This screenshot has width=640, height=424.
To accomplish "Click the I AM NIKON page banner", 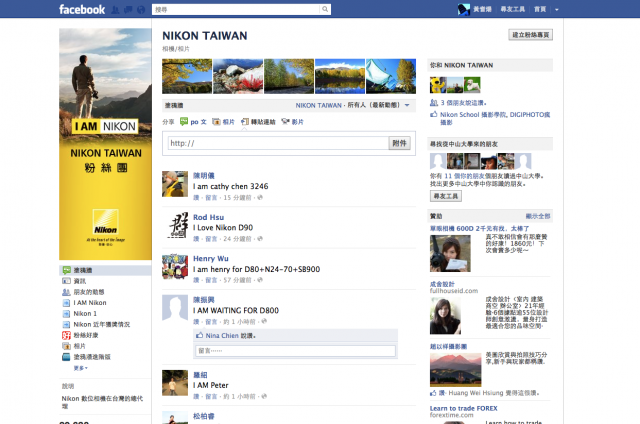I will [x=105, y=144].
